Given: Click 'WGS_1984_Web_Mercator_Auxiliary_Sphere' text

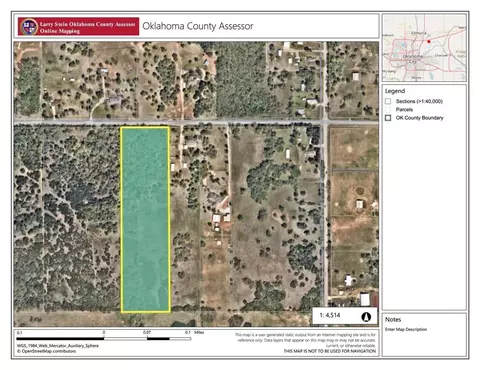Looking at the screenshot, I should coord(58,346).
